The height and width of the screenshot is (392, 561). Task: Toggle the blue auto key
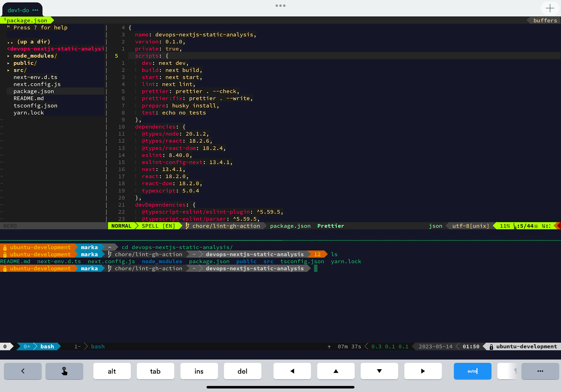tap(473, 371)
